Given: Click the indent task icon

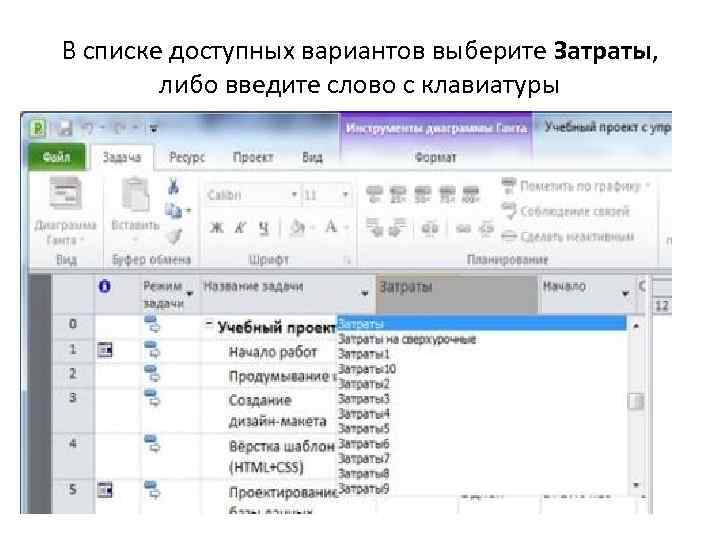Looking at the screenshot, I should pos(398,227).
